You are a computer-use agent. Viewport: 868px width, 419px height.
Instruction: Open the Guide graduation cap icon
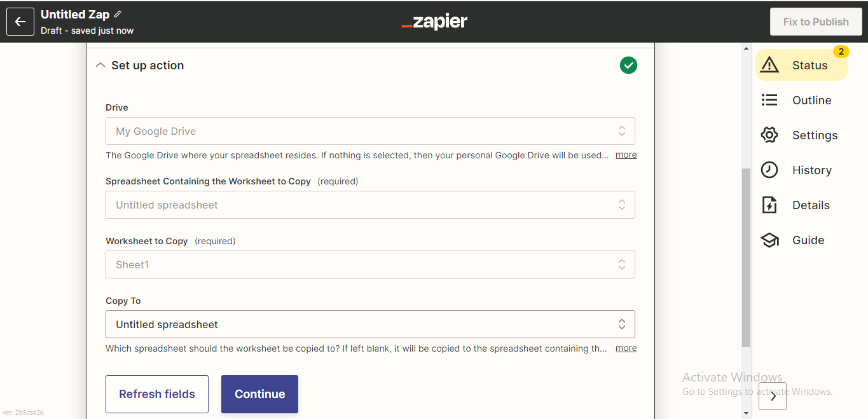click(769, 240)
